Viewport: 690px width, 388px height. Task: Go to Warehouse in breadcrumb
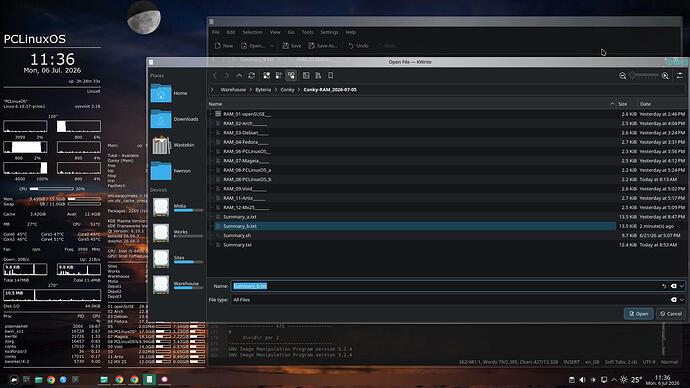(233, 90)
